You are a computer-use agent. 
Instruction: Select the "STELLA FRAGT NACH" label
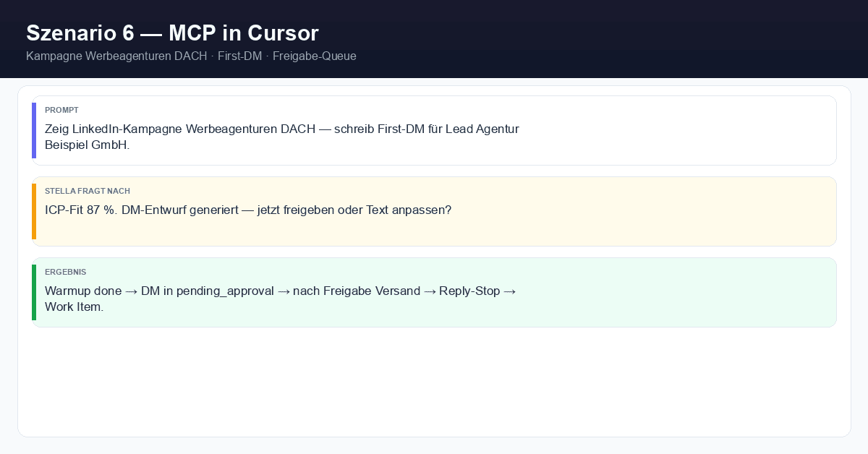coord(88,191)
